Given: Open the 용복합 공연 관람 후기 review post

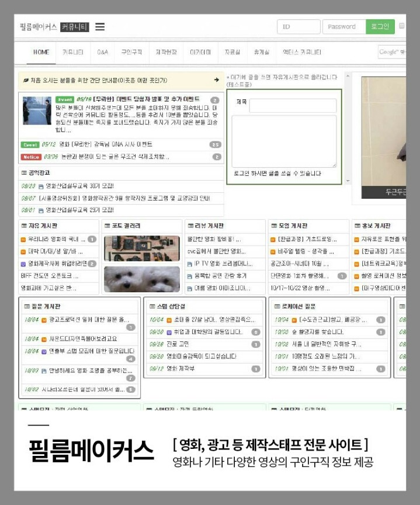Looking at the screenshot, I should click(220, 276).
